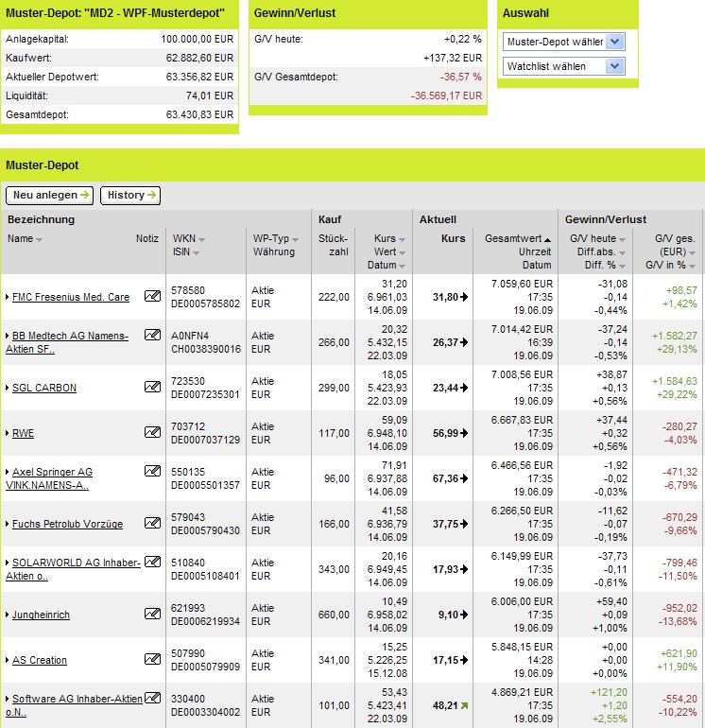The image size is (705, 728).
Task: Open note icon for Fuchs Petrolub Vorzüge
Action: tap(152, 523)
